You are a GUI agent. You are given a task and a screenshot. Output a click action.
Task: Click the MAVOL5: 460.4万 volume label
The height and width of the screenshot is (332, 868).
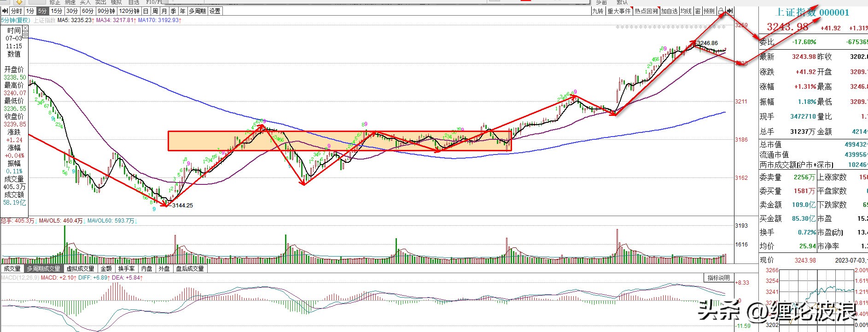click(61, 221)
